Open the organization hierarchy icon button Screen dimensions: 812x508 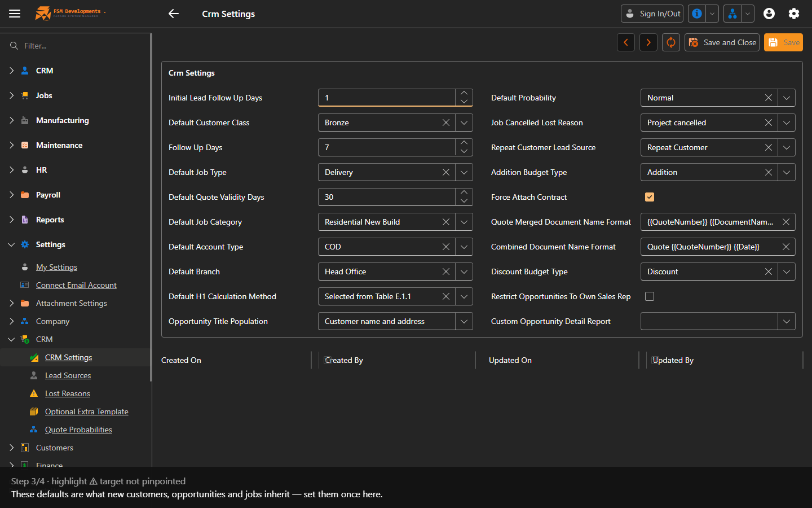(x=732, y=14)
